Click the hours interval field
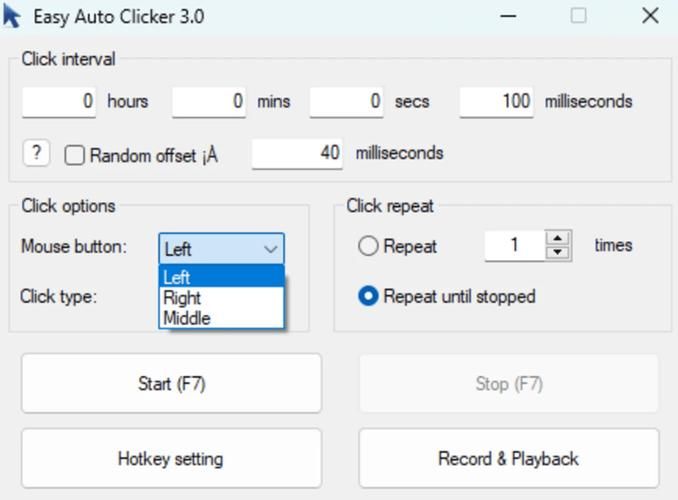This screenshot has width=678, height=500. tap(59, 102)
